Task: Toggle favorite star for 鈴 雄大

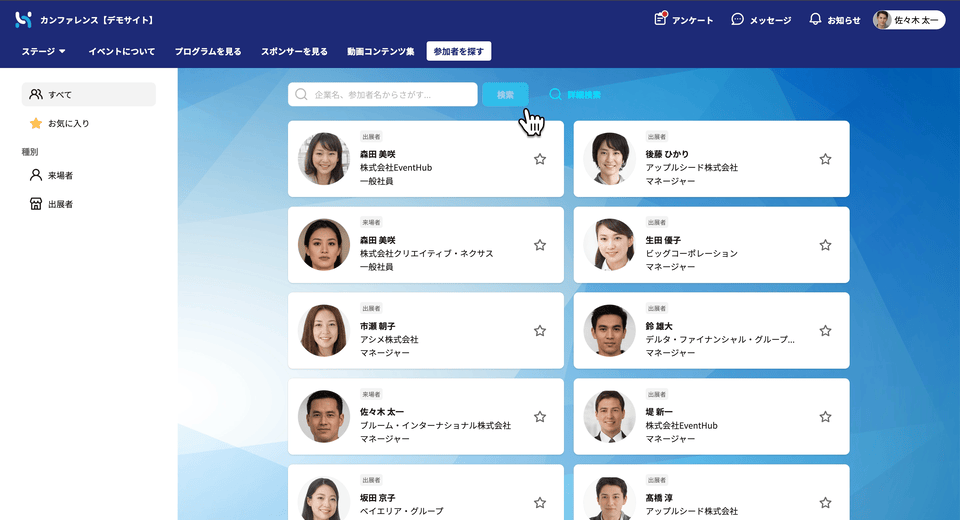Action: (x=825, y=331)
